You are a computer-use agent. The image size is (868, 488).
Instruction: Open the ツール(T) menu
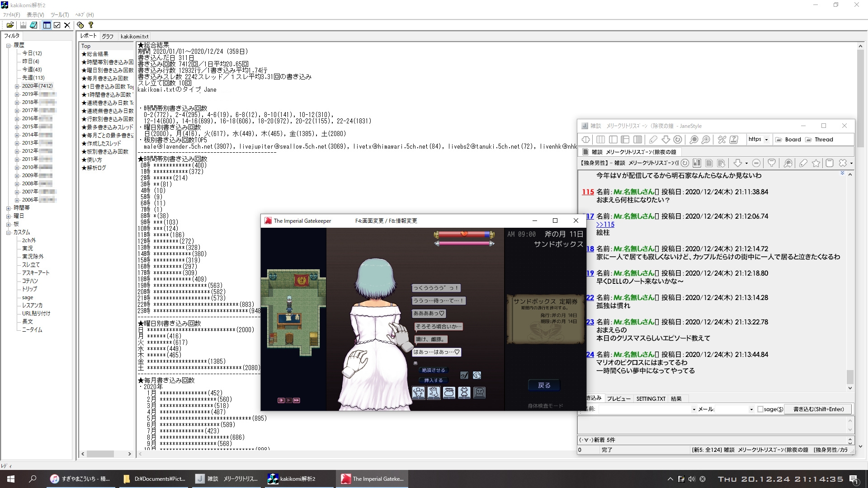pos(60,15)
